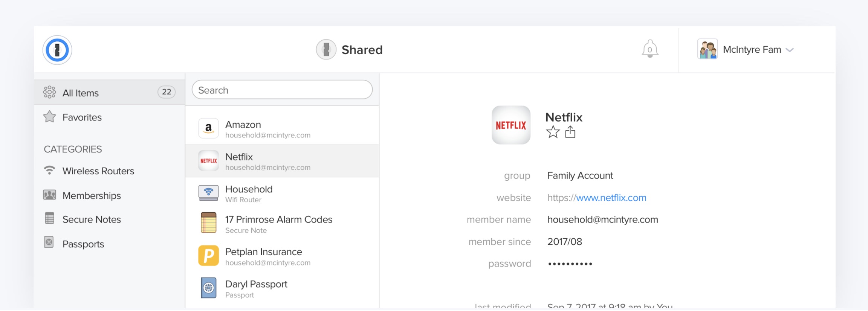
Task: Click the concealed password dots
Action: [570, 264]
